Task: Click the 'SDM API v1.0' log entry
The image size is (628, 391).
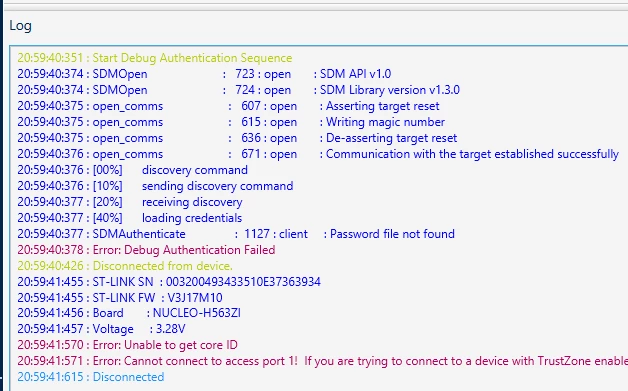Action: coord(204,74)
